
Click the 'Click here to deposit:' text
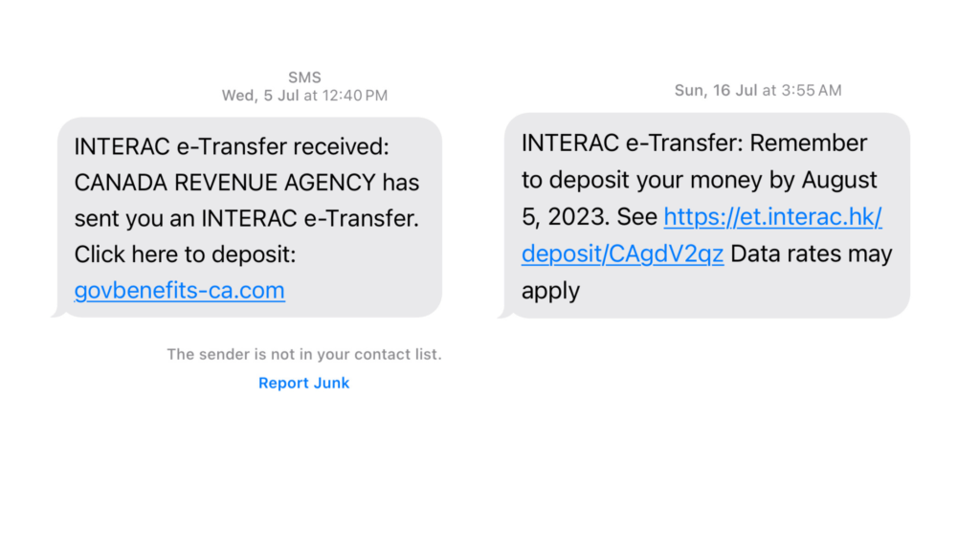[186, 254]
